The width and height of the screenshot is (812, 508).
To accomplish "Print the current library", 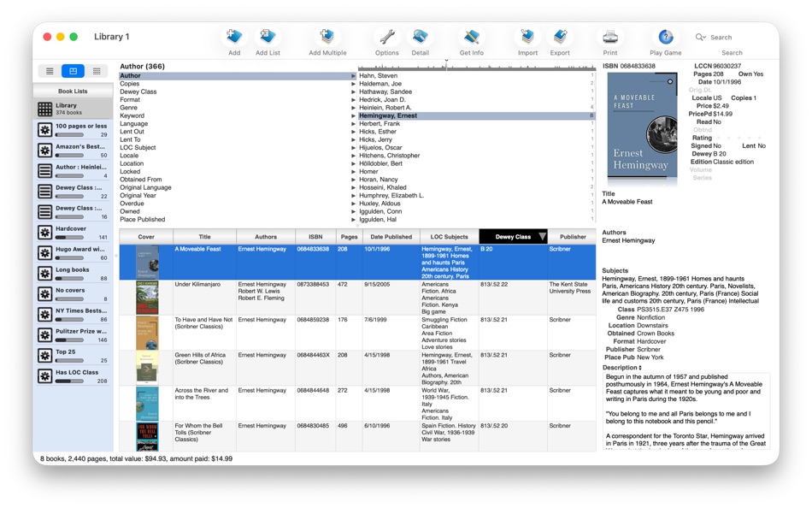I will (609, 36).
